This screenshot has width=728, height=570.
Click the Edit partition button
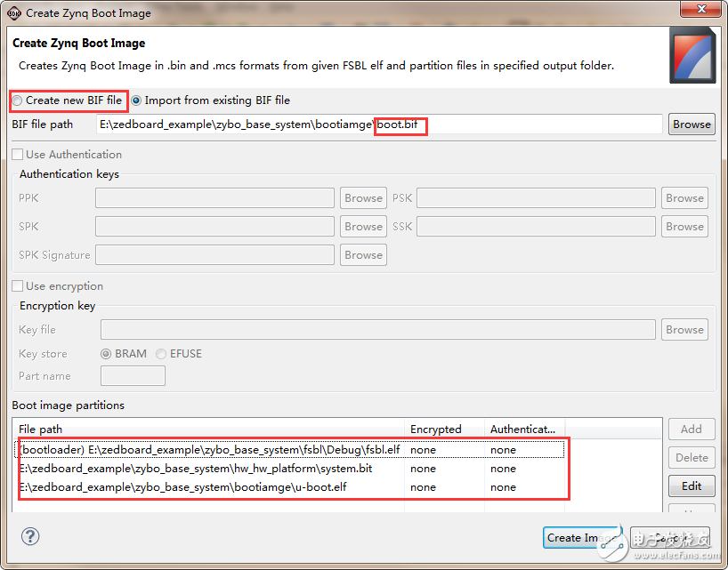click(691, 486)
